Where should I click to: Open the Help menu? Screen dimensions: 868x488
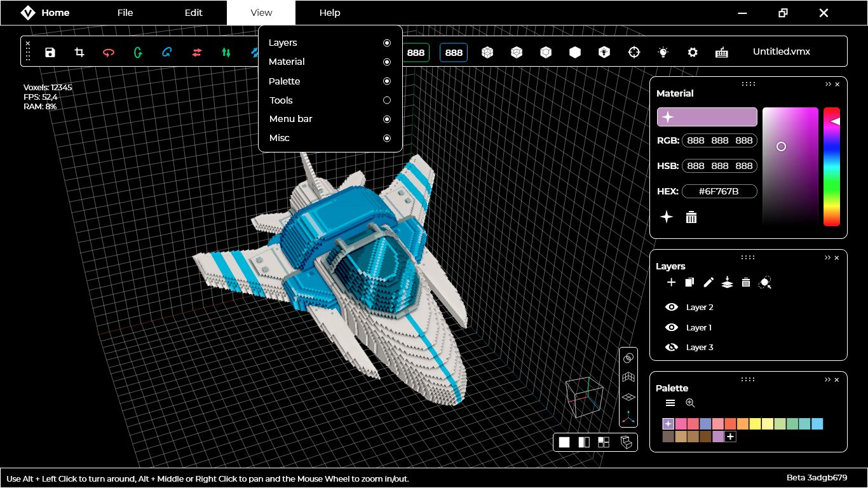[330, 13]
